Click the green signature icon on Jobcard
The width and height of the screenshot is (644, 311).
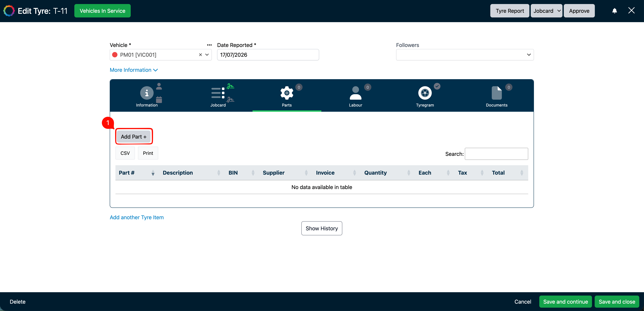coord(230,87)
